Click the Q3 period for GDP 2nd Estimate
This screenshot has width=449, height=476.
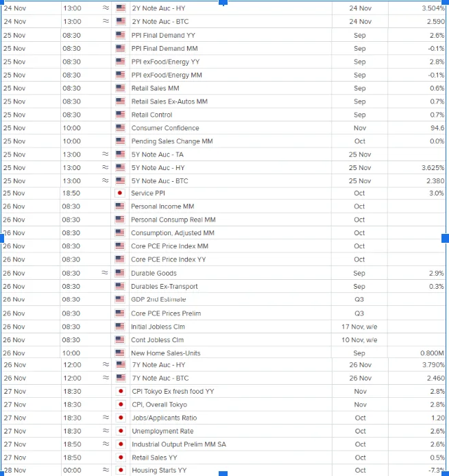(x=359, y=300)
